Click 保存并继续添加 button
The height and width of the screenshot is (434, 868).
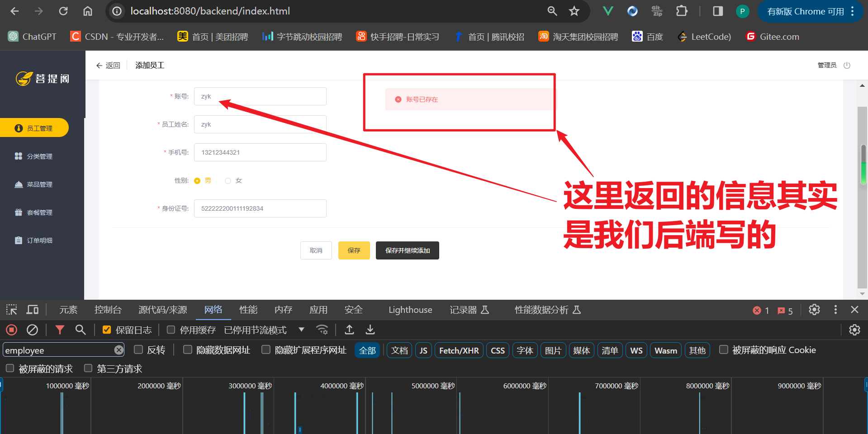[408, 250]
